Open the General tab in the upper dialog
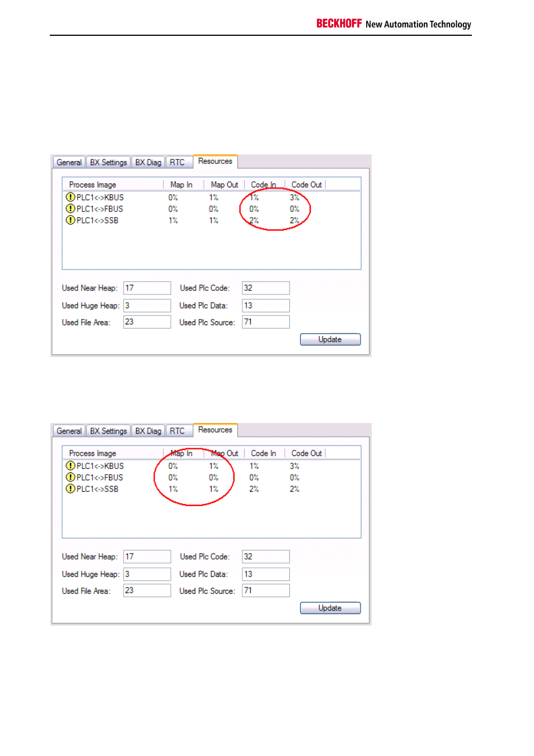Screen dimensions: 534x756 (69, 162)
